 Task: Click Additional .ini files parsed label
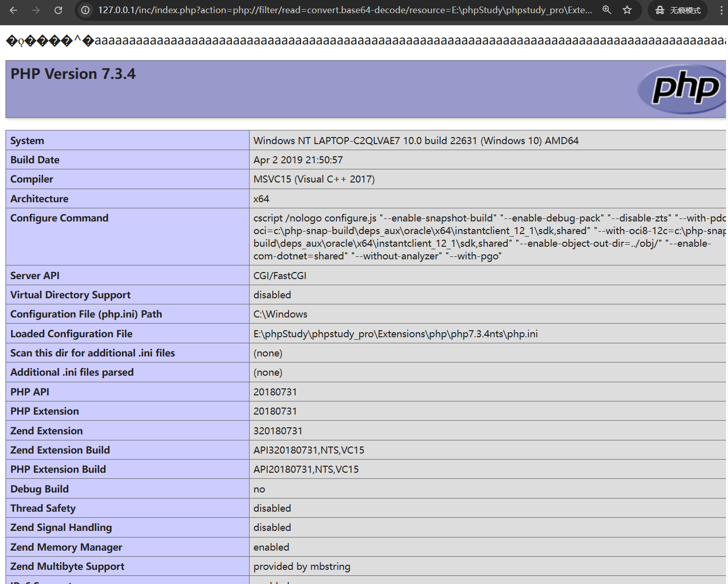(x=72, y=372)
